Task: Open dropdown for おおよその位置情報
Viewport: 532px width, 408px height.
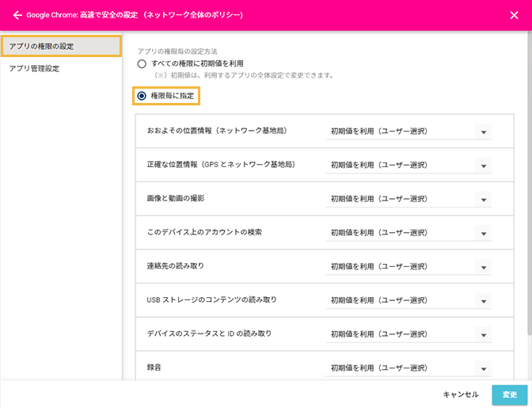Action: pos(408,132)
